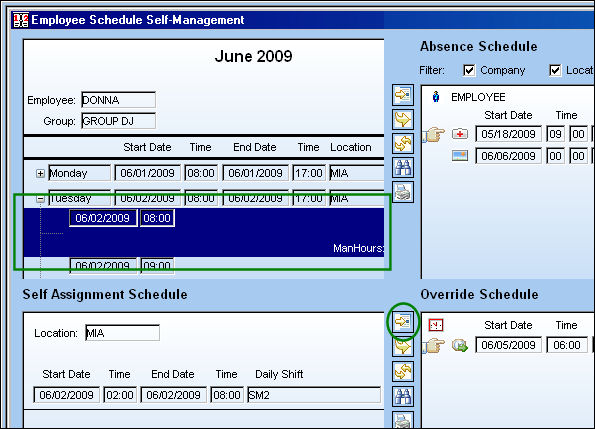Click the red clock icon in Override Schedule header

436,325
